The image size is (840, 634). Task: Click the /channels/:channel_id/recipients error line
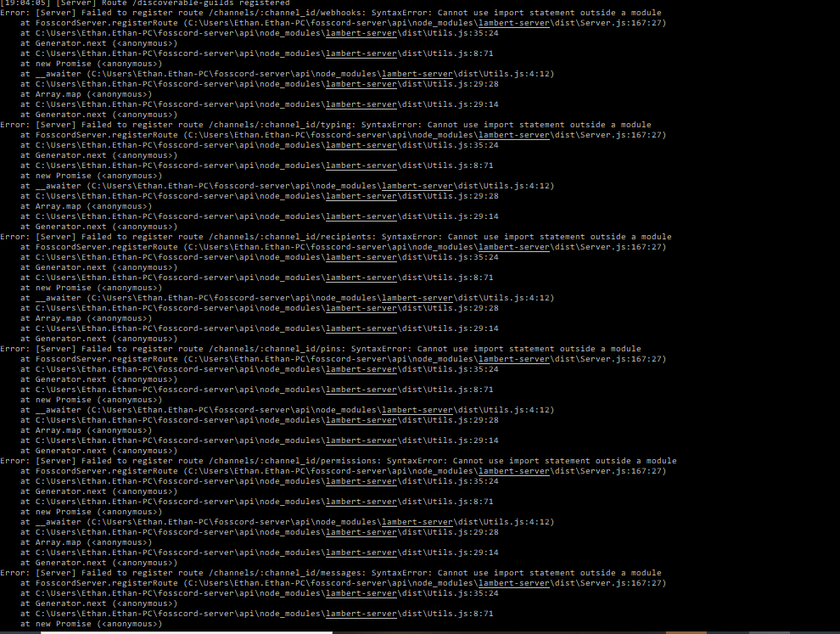(336, 237)
